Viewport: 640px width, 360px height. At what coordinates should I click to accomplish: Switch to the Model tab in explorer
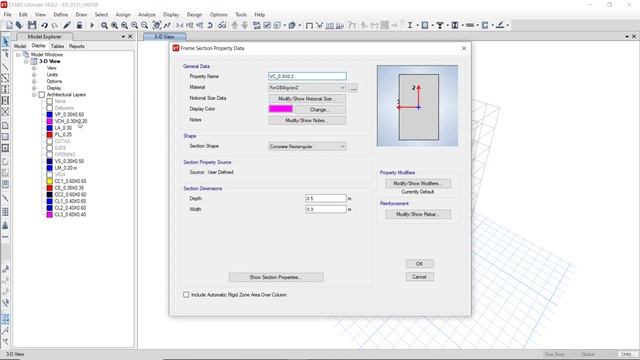click(x=20, y=46)
